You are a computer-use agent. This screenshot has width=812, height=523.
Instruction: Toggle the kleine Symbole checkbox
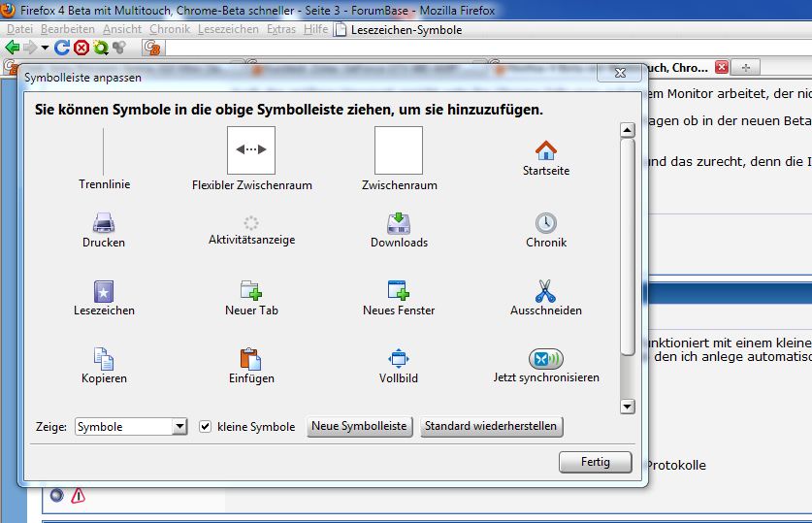point(205,426)
